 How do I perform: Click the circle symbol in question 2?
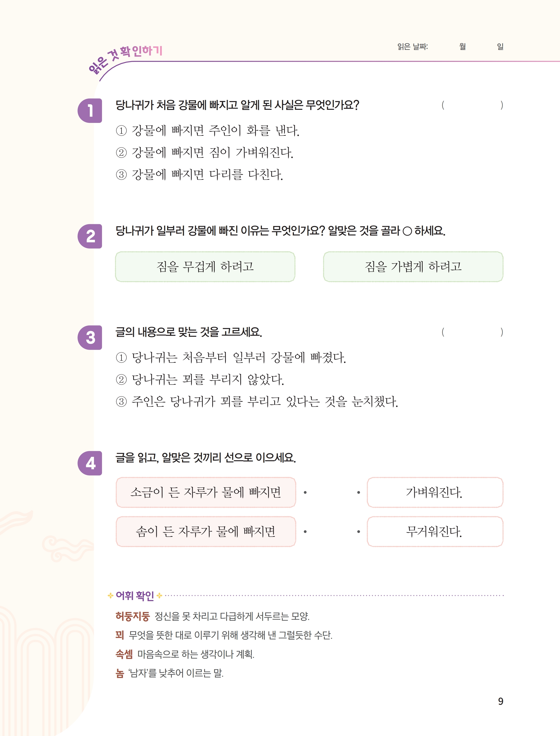click(407, 231)
